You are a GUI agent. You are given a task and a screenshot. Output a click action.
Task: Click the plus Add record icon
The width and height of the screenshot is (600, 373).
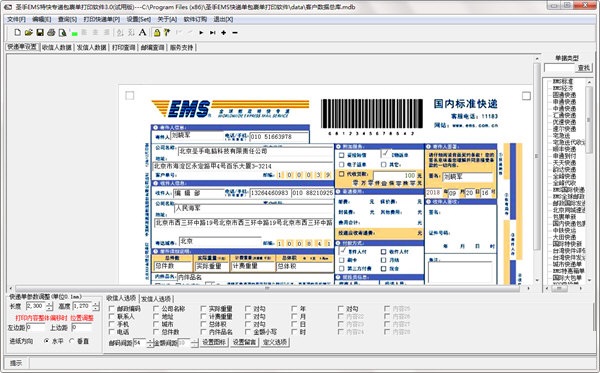pyautogui.click(x=223, y=33)
